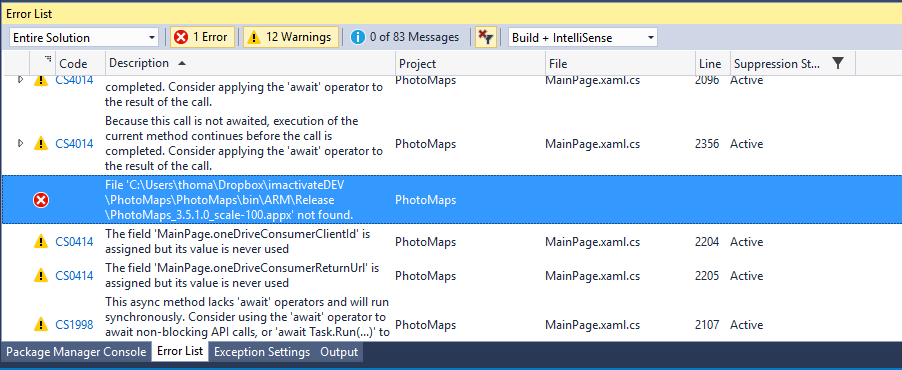Open the CS1998 code link

74,325
